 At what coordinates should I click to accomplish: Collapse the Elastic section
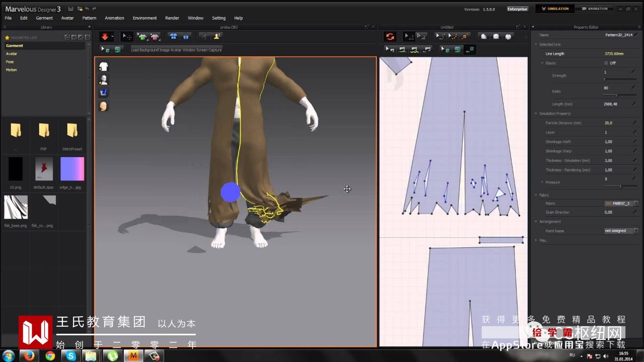[x=542, y=63]
